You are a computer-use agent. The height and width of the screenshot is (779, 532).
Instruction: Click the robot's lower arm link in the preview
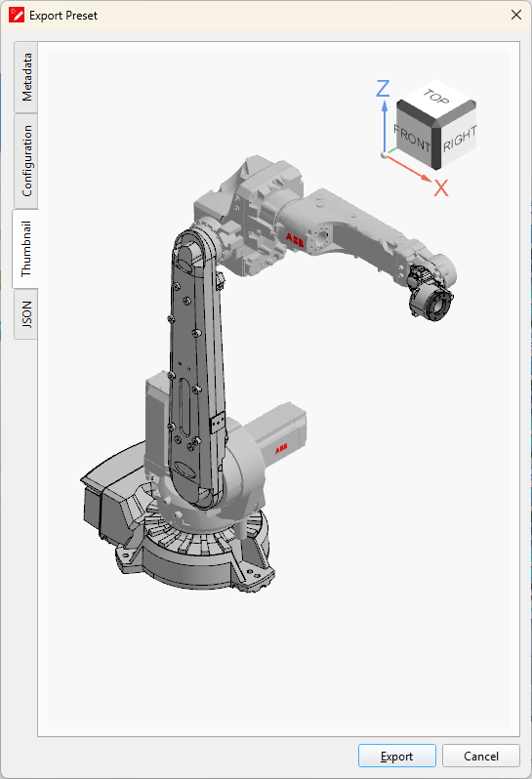tap(196, 370)
